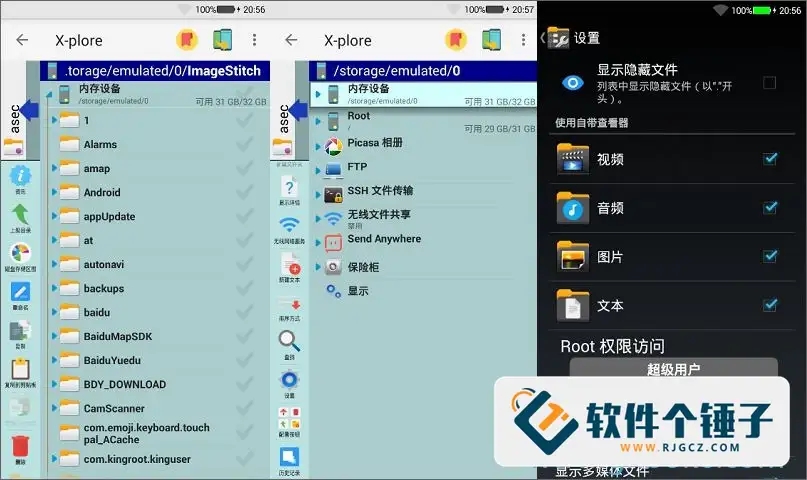Tap the red trash delete icon
The height and width of the screenshot is (480, 807).
pos(21,447)
